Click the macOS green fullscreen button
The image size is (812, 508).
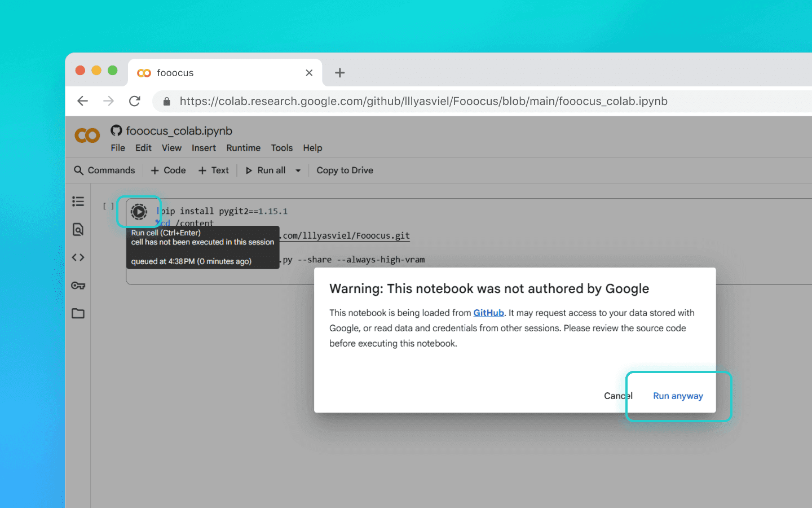pos(113,70)
